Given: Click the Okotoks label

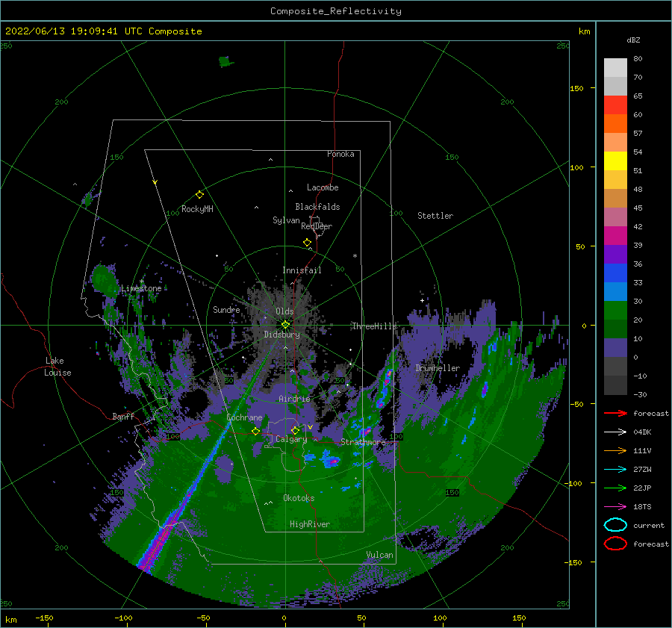Looking at the screenshot, I should tap(299, 498).
